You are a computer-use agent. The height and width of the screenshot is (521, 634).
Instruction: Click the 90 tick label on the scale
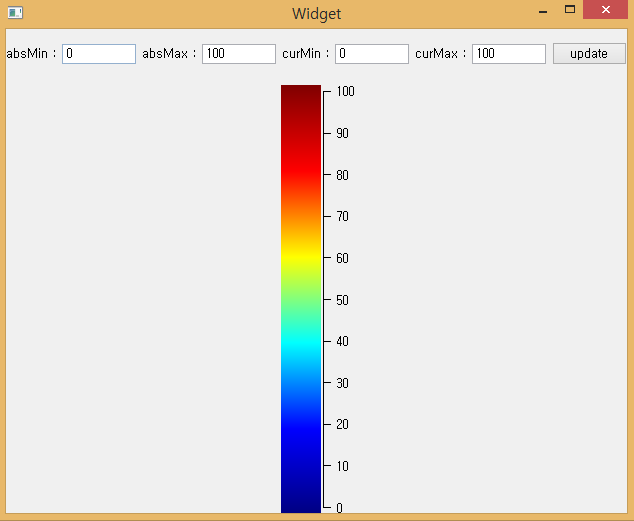click(x=342, y=133)
